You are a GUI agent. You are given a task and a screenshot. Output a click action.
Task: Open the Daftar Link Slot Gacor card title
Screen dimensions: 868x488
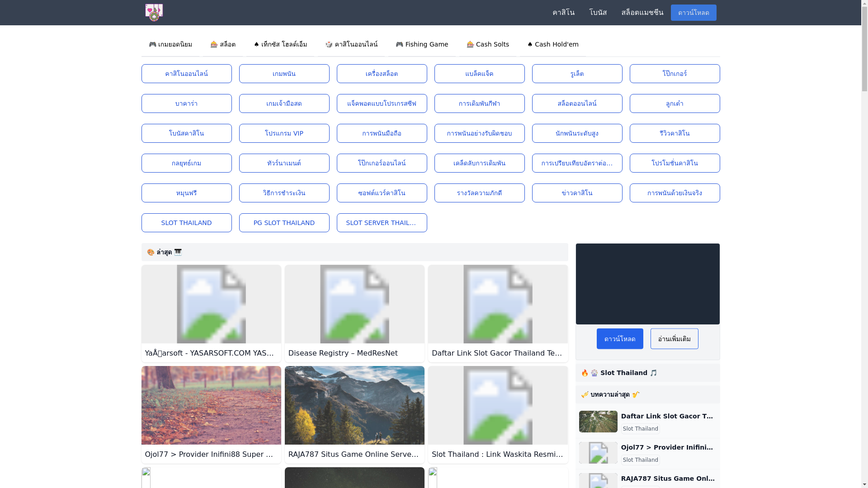pyautogui.click(x=498, y=353)
